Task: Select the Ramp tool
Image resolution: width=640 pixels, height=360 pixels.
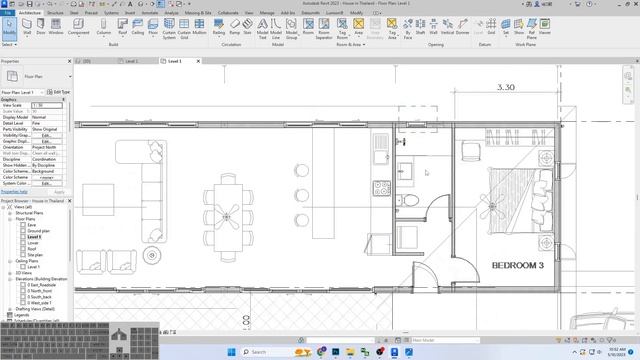Action: pos(235,27)
